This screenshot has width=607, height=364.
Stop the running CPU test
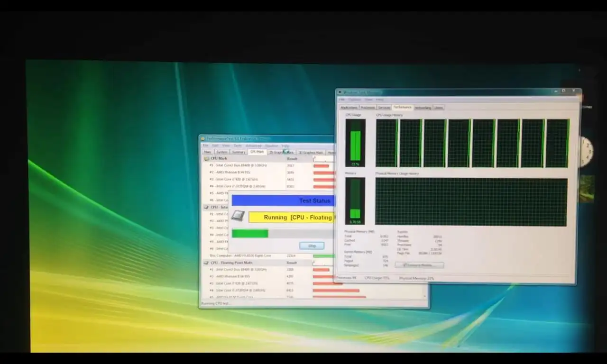[x=312, y=246]
